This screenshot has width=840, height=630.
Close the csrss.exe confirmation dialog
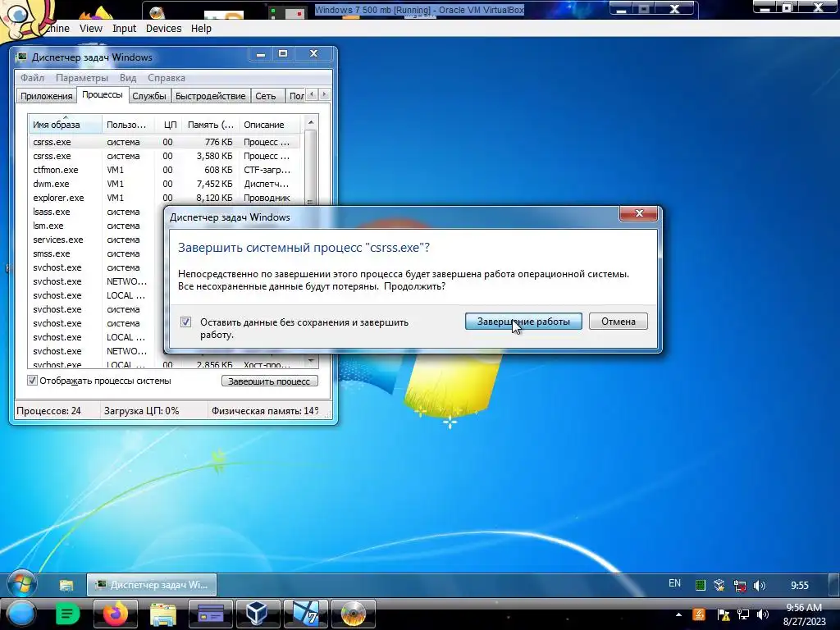tap(638, 213)
